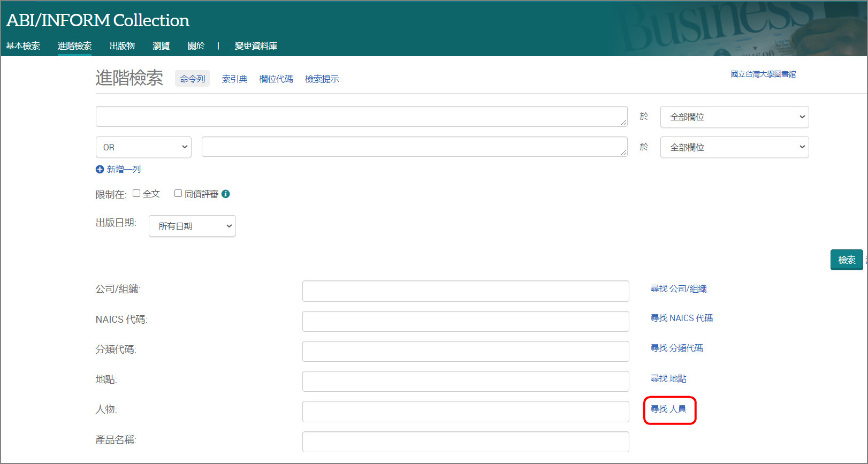The width and height of the screenshot is (868, 464).
Task: Click the 檢索 search button
Action: coord(847,260)
